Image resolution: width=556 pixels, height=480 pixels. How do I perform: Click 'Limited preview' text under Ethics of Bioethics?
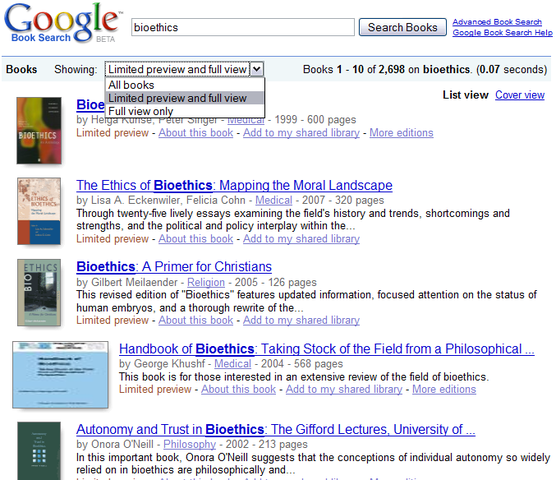pyautogui.click(x=112, y=239)
